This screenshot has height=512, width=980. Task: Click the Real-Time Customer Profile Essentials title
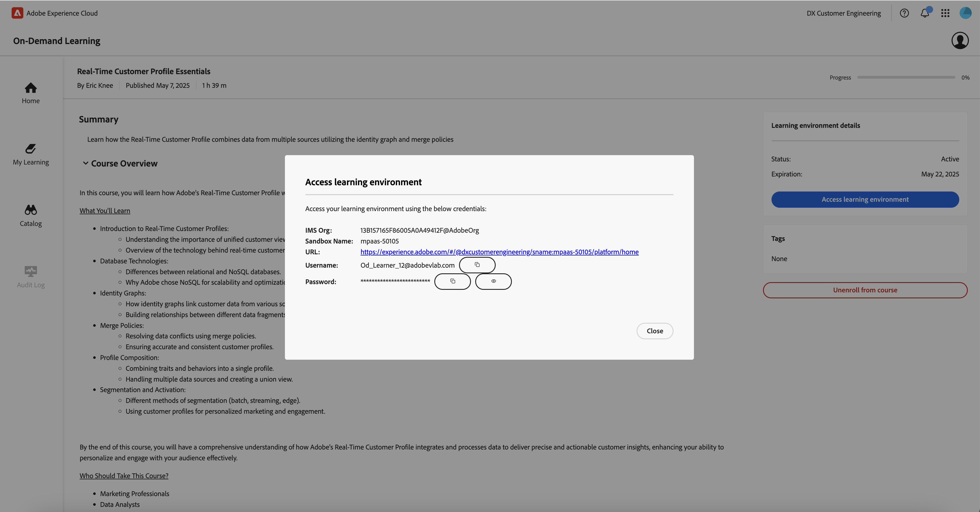[x=143, y=71]
